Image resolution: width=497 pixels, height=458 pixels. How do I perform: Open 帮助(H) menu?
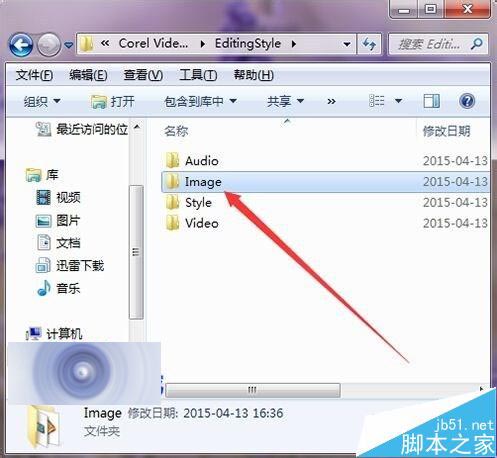point(254,75)
